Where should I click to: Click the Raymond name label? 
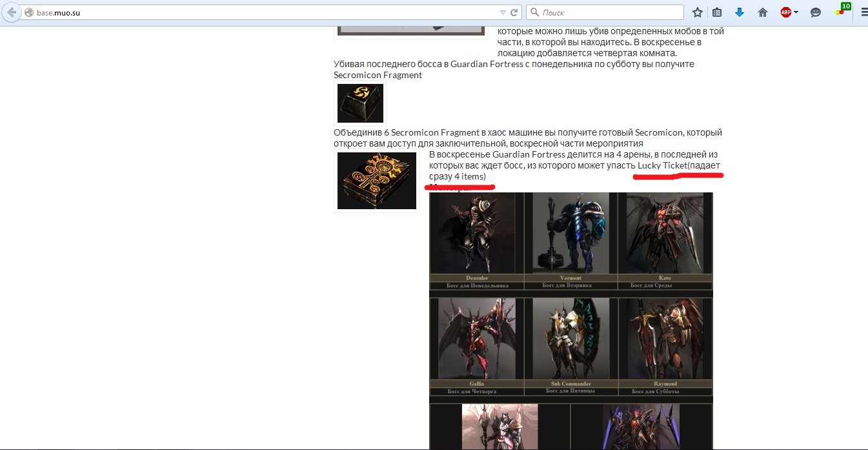(665, 384)
